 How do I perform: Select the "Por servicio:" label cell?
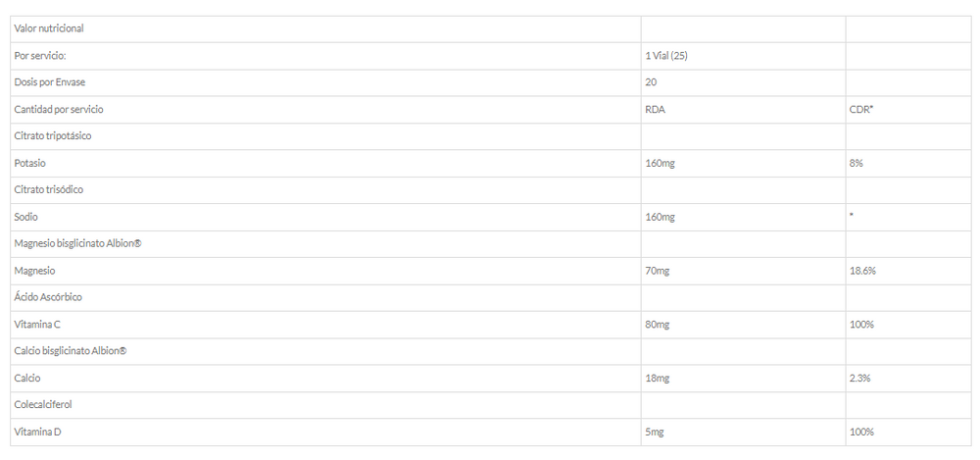39,56
